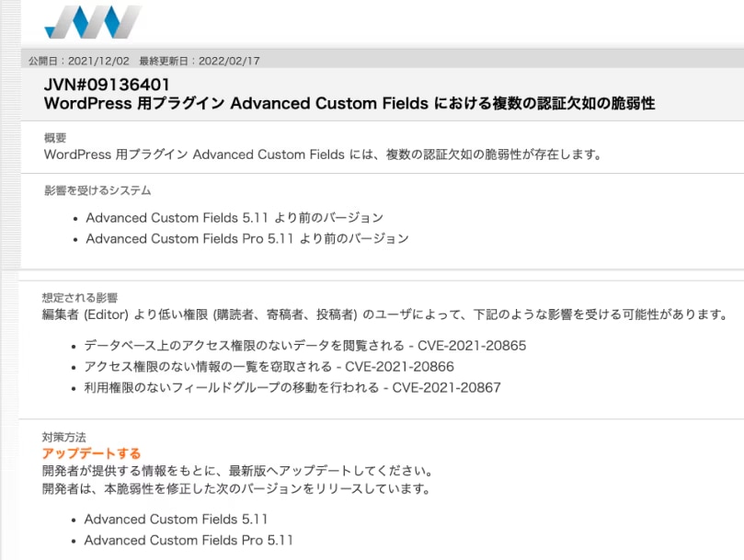
Task: Click fixed version Advanced Custom Fields Pro 5.11
Action: pos(189,540)
